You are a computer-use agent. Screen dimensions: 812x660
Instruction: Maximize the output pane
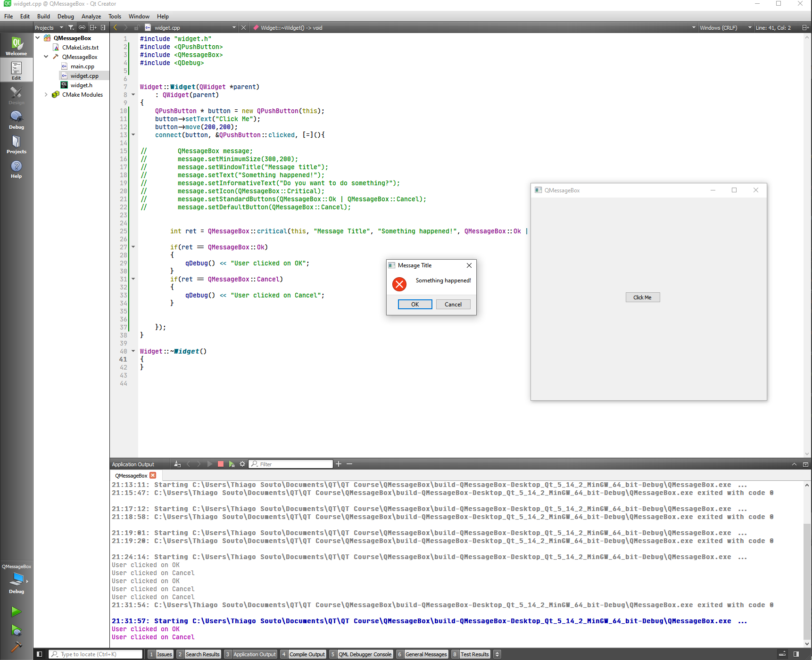(x=795, y=464)
